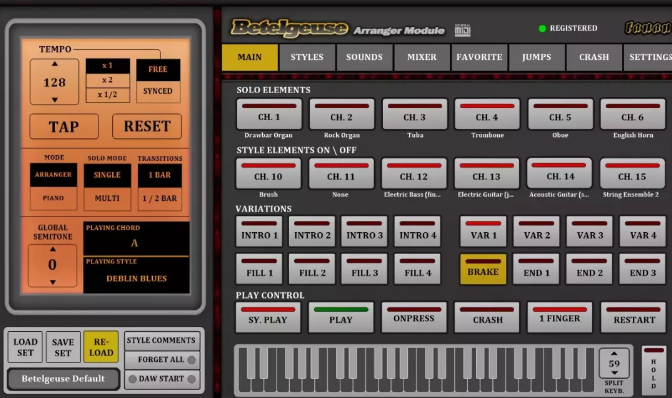The image size is (672, 398).
Task: Click the TAP tempo button
Action: [64, 126]
